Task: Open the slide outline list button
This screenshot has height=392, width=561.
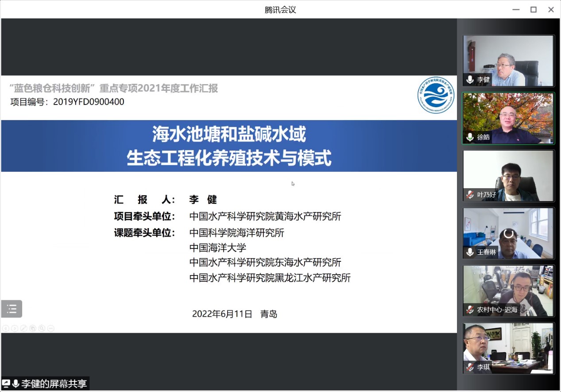Action: [x=12, y=309]
